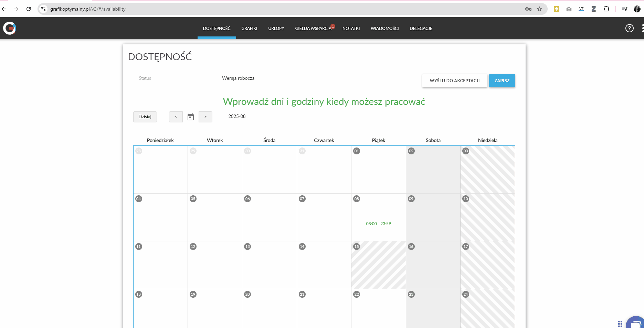Click the Poniedziałek column header
The width and height of the screenshot is (644, 328).
(160, 140)
